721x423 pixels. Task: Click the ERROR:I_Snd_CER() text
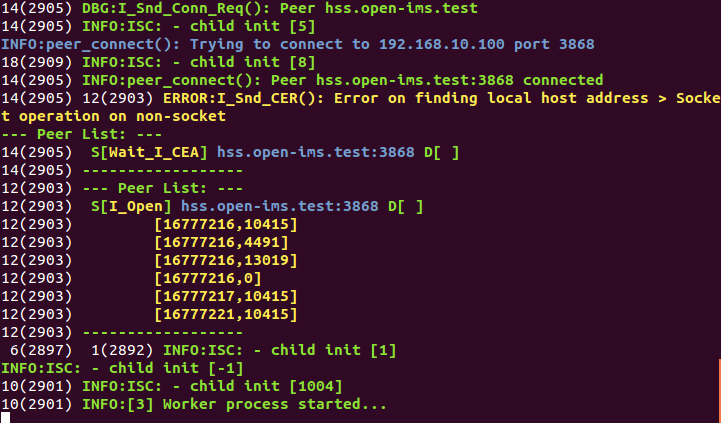[244, 98]
